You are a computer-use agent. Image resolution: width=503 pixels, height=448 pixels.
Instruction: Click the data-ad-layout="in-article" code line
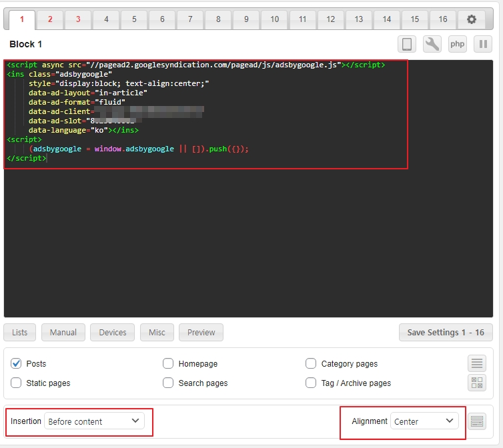88,93
